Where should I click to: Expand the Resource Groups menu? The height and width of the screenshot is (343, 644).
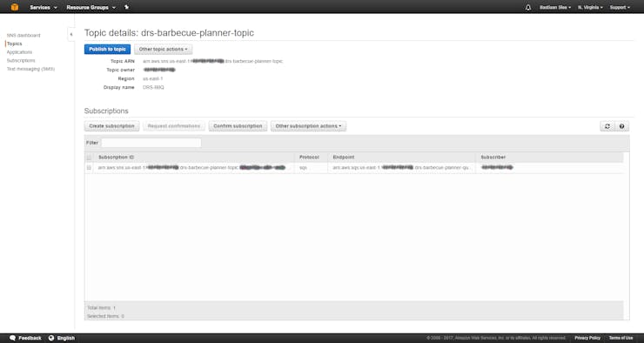pyautogui.click(x=91, y=7)
